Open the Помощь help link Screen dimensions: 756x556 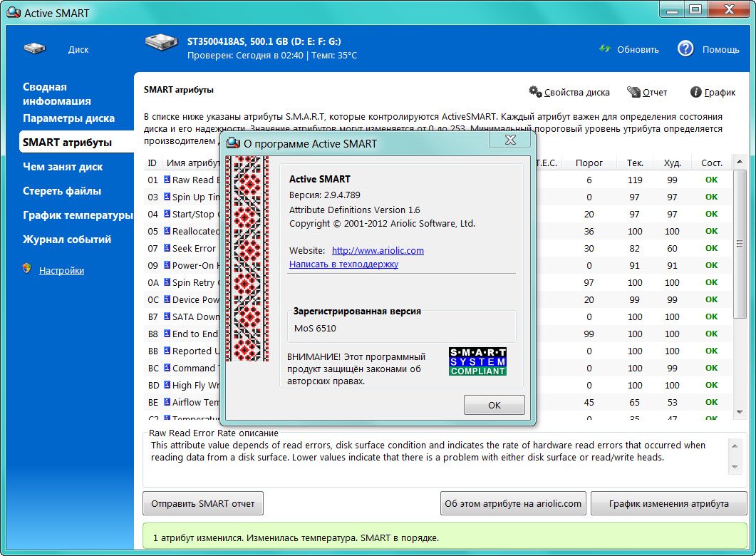pyautogui.click(x=721, y=50)
